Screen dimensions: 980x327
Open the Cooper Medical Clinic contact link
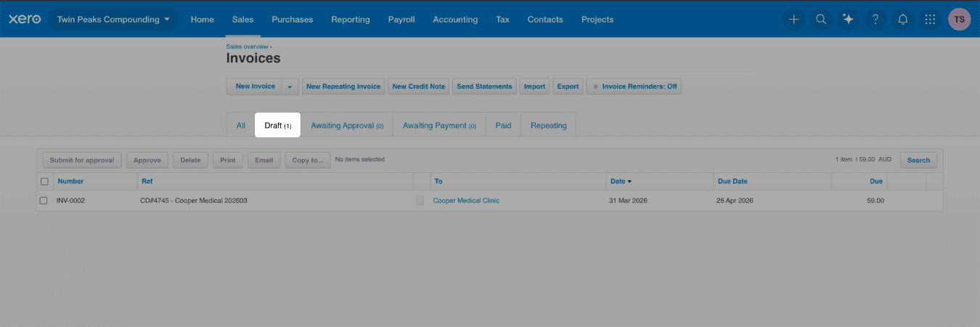click(x=466, y=201)
